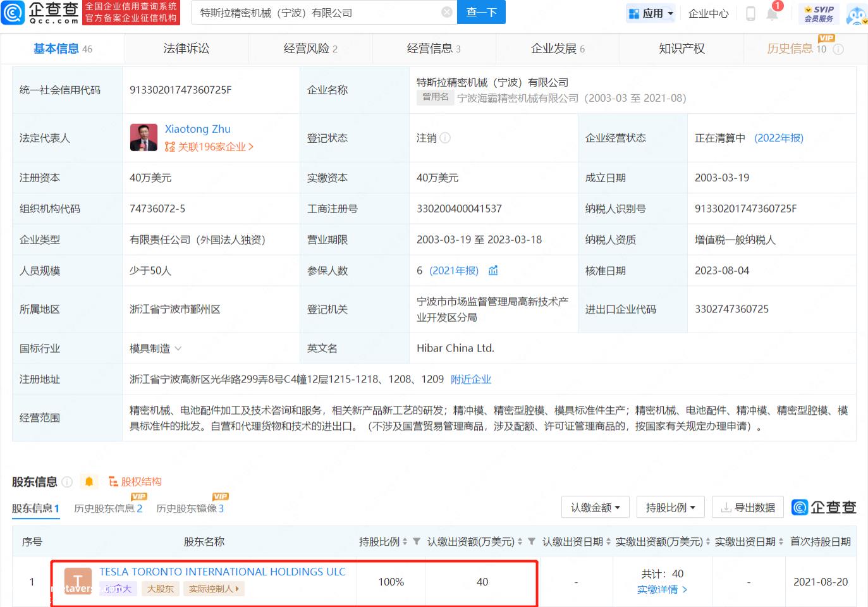Open the 认缴金额 filter dropdown
Viewport: 868px width, 607px height.
point(595,507)
